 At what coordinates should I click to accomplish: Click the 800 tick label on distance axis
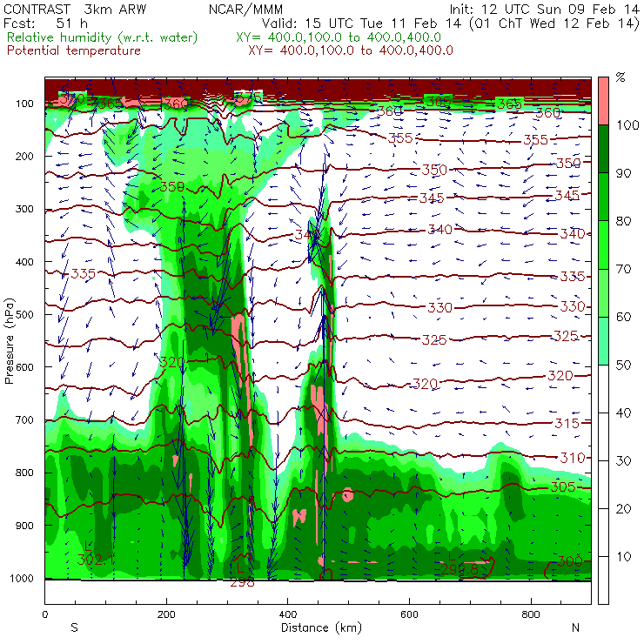(x=531, y=614)
